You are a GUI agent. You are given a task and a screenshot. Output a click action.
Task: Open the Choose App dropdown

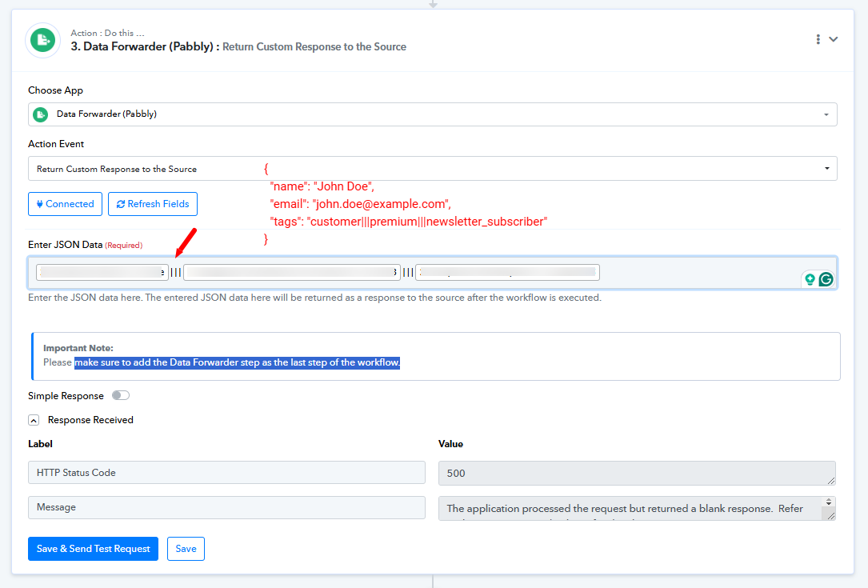click(432, 114)
